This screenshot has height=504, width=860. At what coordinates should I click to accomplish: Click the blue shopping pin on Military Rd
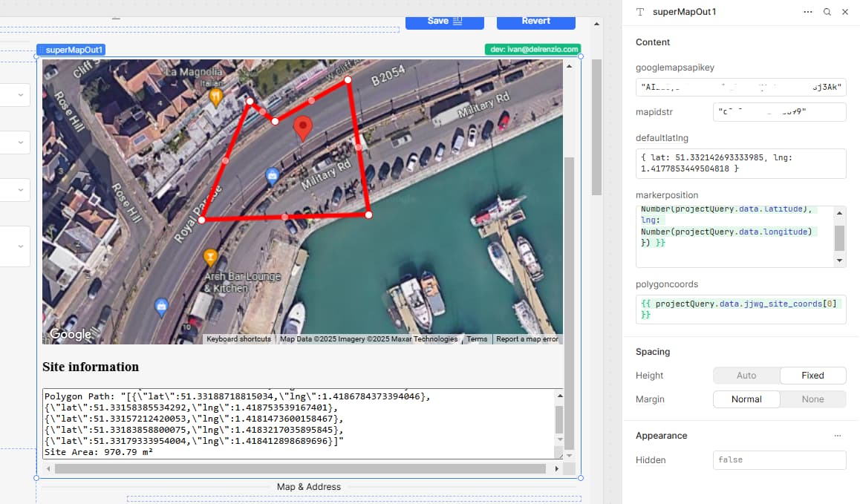click(272, 177)
